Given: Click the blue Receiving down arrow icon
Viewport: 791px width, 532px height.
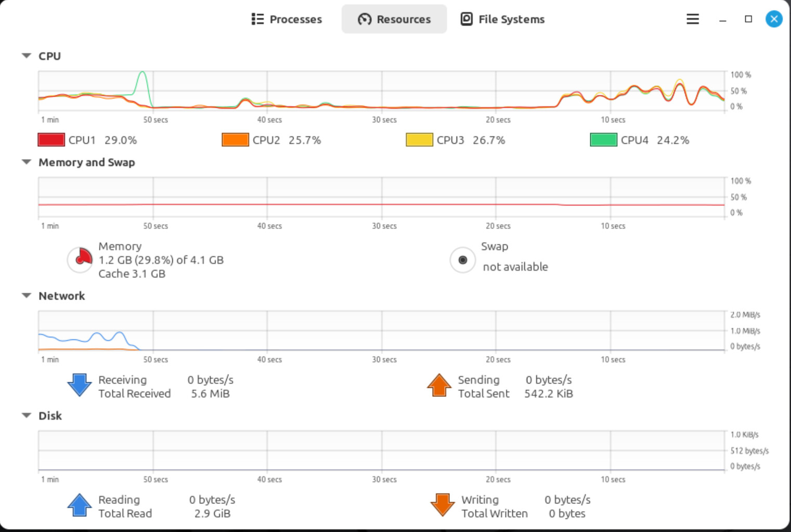Looking at the screenshot, I should point(80,385).
